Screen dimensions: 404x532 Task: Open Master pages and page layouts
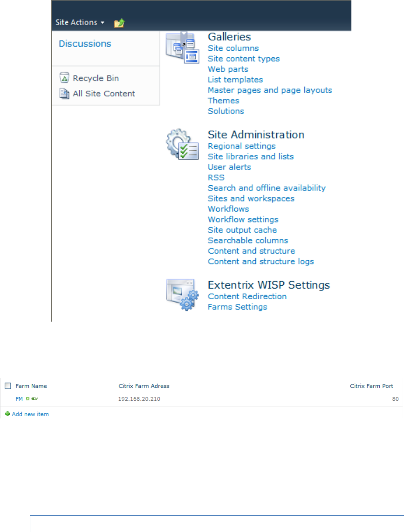[270, 90]
